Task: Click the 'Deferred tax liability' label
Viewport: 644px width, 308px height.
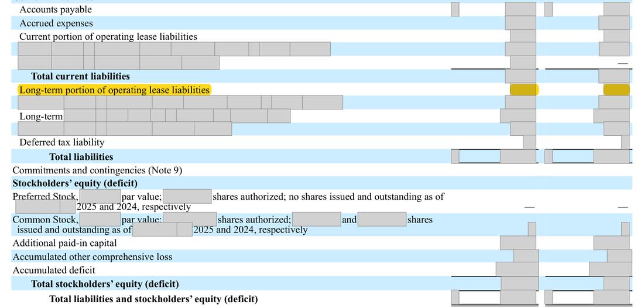Action: (x=62, y=142)
